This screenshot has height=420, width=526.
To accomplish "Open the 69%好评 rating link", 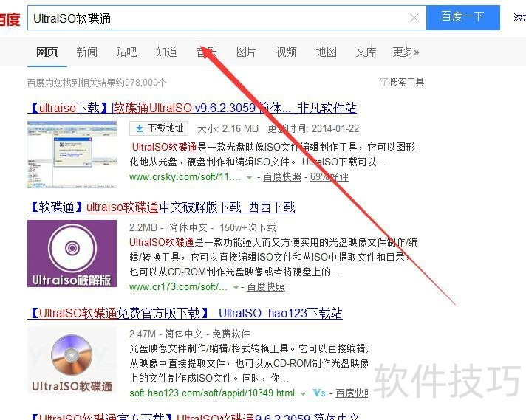I will 329,176.
